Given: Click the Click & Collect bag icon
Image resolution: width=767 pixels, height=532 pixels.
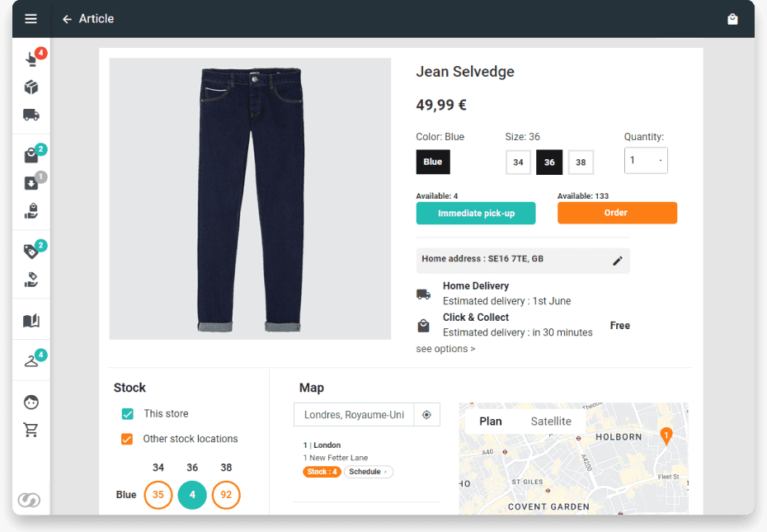Looking at the screenshot, I should (424, 326).
